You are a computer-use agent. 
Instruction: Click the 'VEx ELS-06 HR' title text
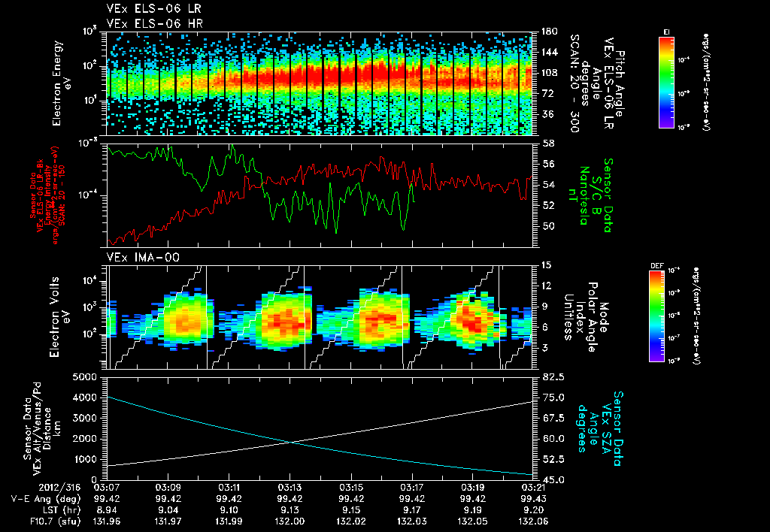point(154,23)
